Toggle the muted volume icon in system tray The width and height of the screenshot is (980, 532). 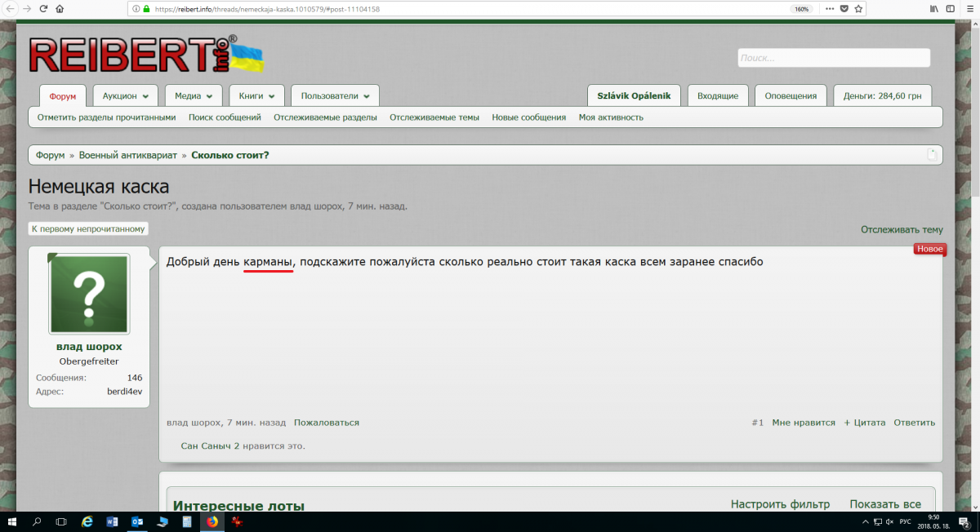[889, 521]
